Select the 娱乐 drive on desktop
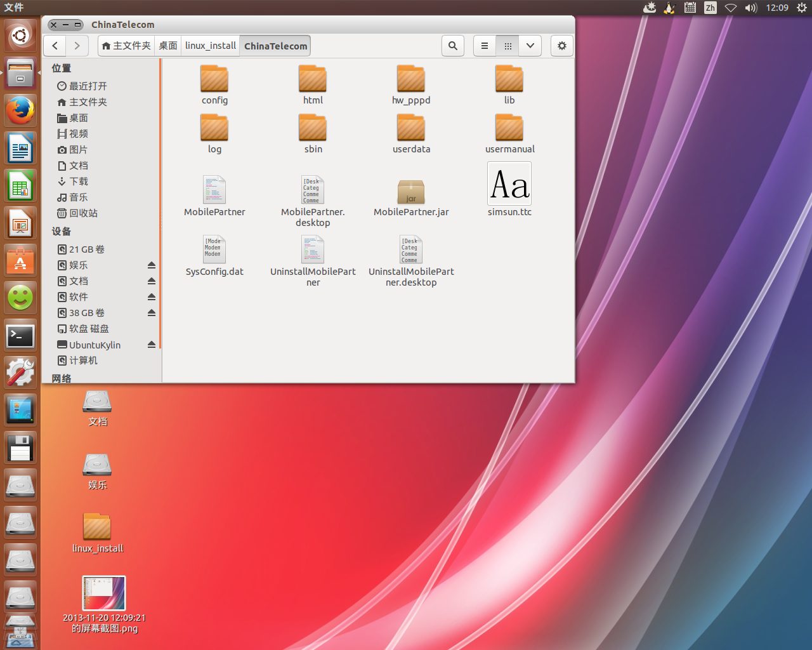The image size is (812, 650). 97,472
